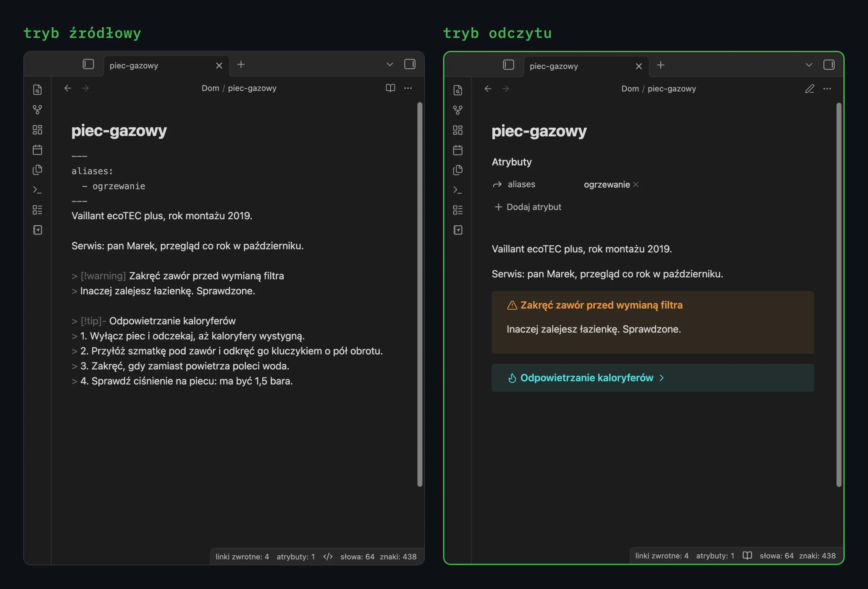Toggle left sidebar in reading mode window
868x589 pixels.
pos(508,65)
